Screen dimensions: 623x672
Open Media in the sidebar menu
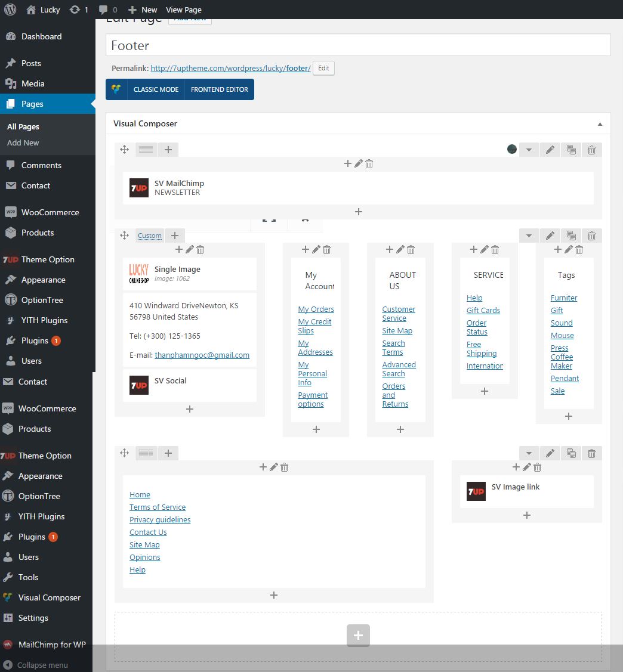(x=33, y=83)
